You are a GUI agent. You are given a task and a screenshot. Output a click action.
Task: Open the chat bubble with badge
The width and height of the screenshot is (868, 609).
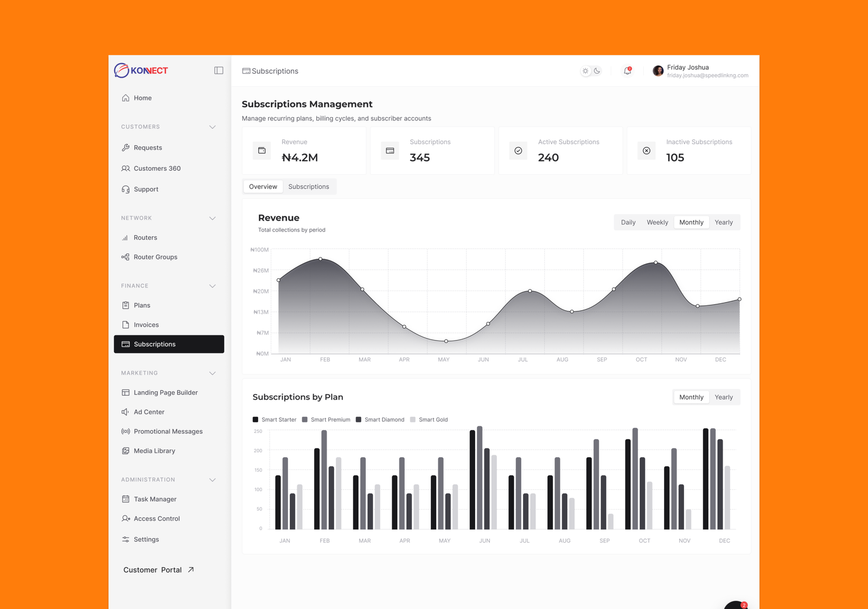(x=736, y=605)
